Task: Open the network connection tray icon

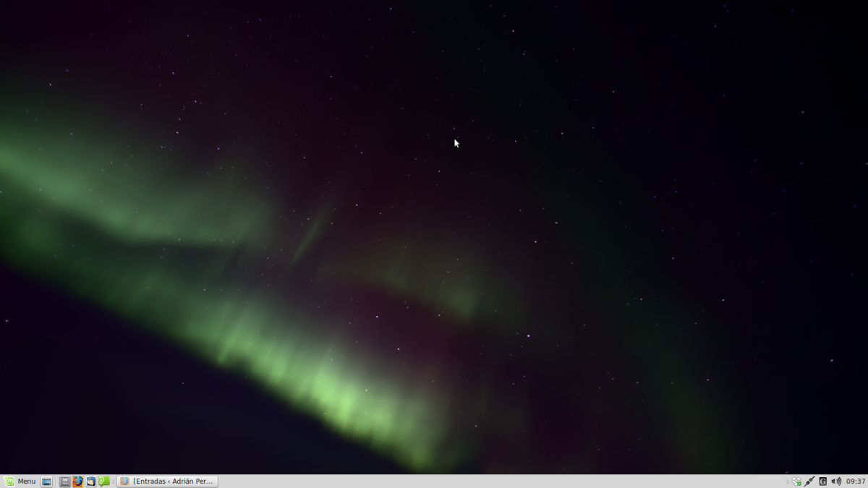Action: click(x=810, y=481)
